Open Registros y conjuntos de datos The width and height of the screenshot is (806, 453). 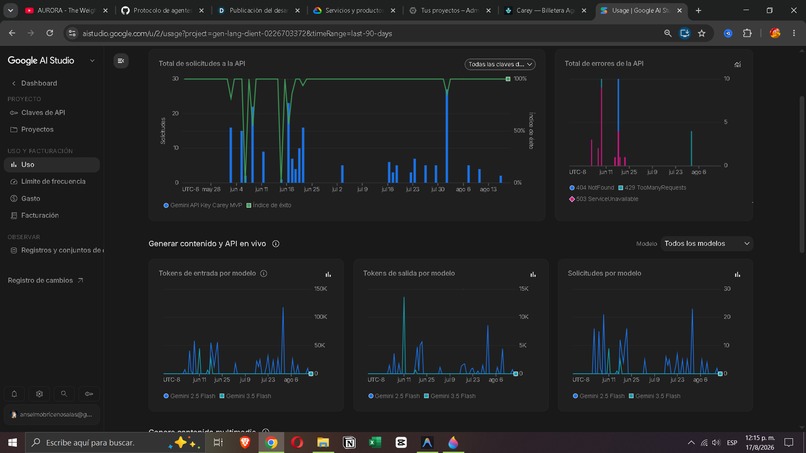coord(57,250)
